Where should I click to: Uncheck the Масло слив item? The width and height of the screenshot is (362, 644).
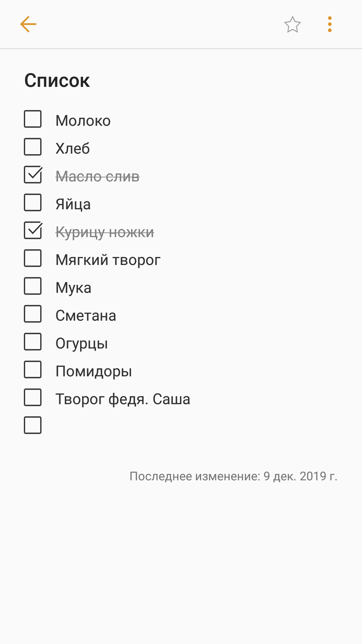(x=33, y=175)
